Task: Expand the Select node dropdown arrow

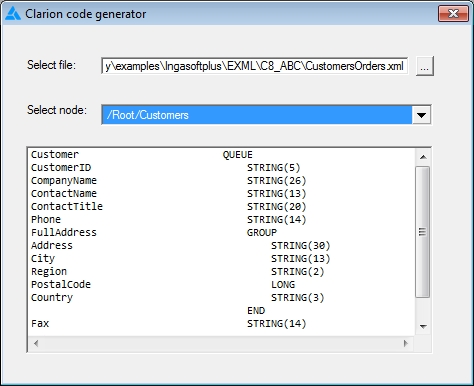Action: tap(421, 115)
